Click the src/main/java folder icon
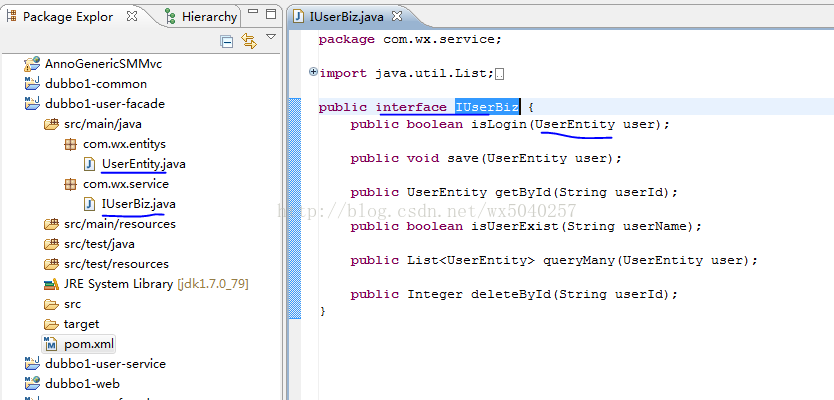Viewport: 834px width, 400px height. pyautogui.click(x=51, y=124)
